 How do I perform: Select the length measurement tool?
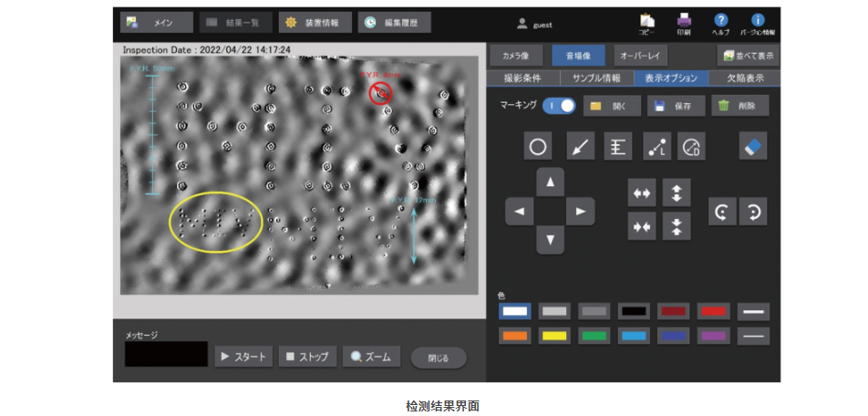[657, 147]
